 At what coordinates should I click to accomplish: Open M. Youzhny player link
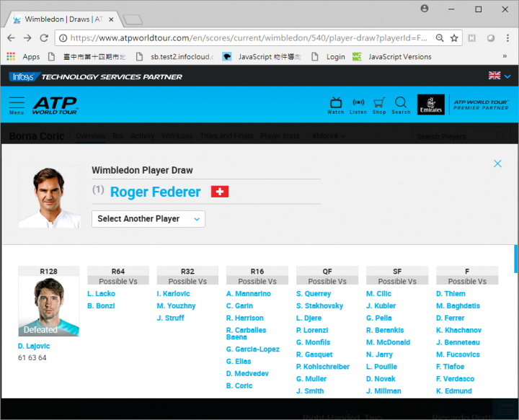[x=176, y=306]
